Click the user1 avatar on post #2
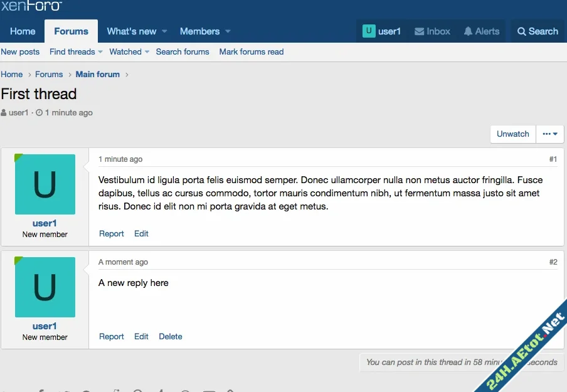 45,287
